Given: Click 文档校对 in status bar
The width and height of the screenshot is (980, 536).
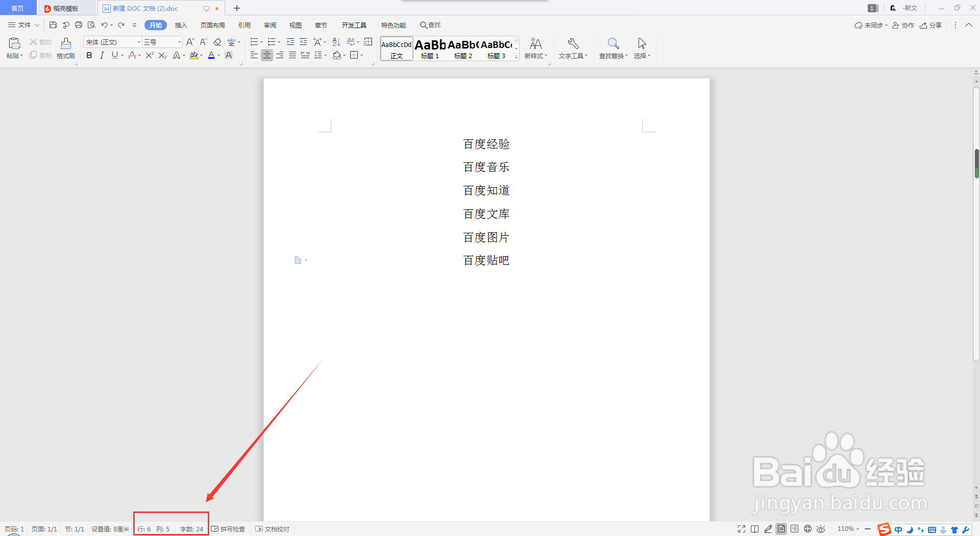Looking at the screenshot, I should [273, 529].
